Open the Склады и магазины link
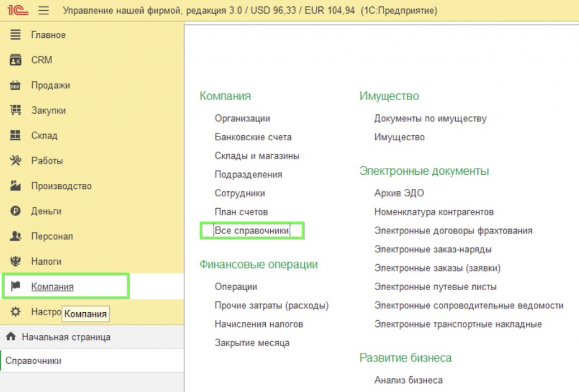This screenshot has width=579, height=392. click(257, 156)
